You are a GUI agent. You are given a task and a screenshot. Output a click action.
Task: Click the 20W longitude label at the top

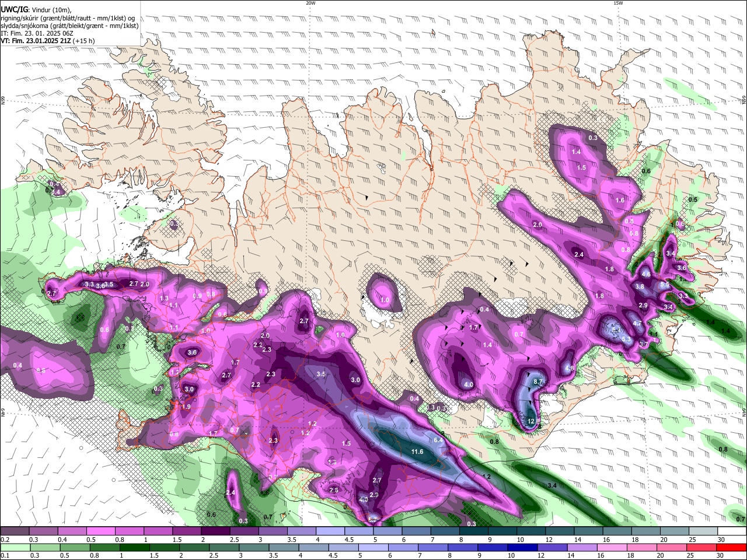pos(310,3)
